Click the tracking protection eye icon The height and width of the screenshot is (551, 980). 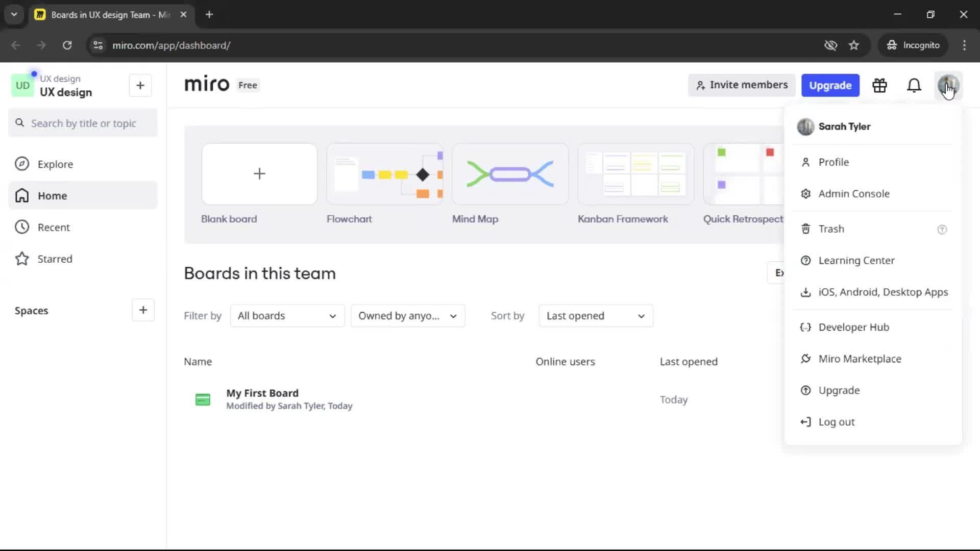pyautogui.click(x=830, y=45)
